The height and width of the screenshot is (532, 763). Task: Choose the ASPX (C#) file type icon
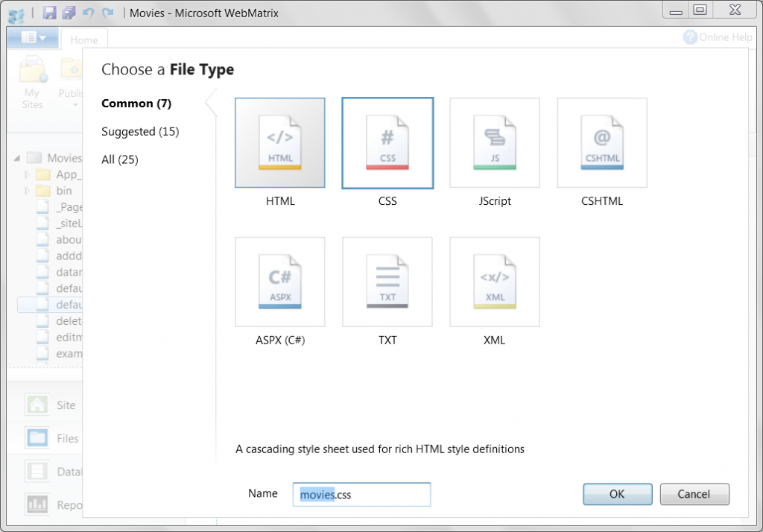280,282
